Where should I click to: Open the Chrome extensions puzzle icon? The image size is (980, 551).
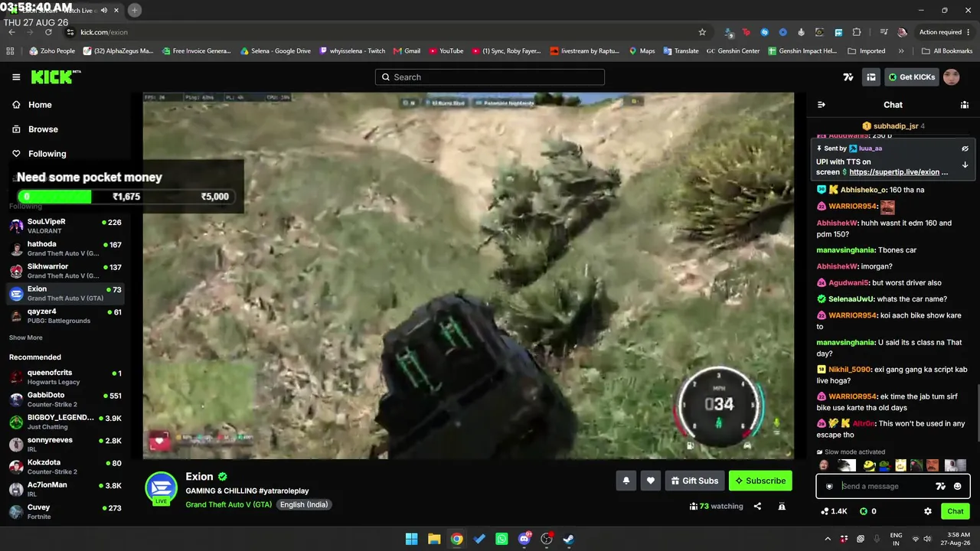(857, 32)
